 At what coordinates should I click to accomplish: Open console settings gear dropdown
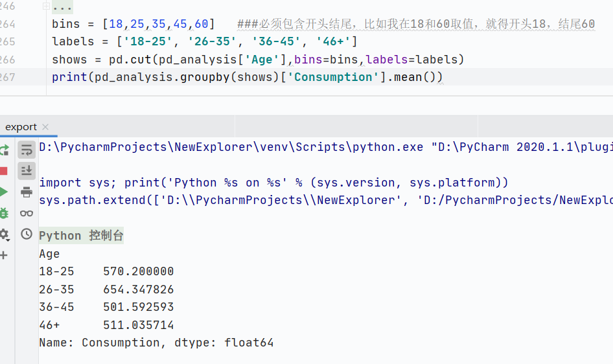click(x=4, y=234)
